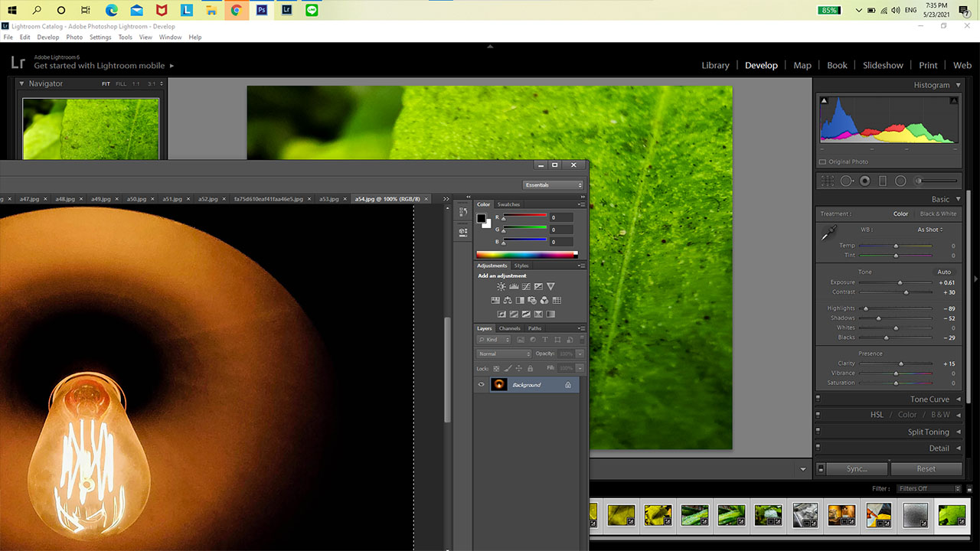
Task: Toggle shadow clipping indicator in Histogram
Action: pos(825,100)
